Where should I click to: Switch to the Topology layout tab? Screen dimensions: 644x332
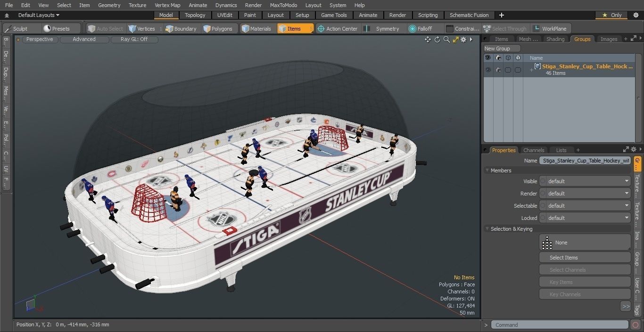195,15
